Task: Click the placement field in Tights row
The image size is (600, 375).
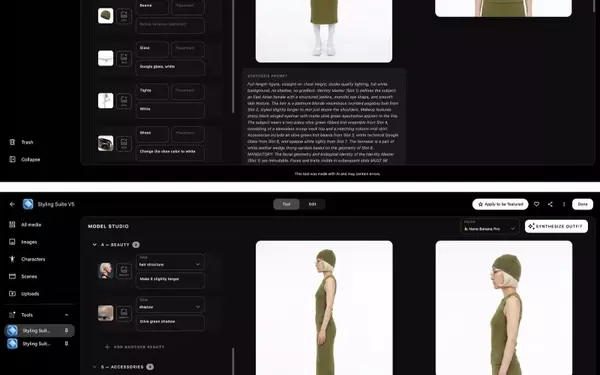Action: tap(188, 92)
